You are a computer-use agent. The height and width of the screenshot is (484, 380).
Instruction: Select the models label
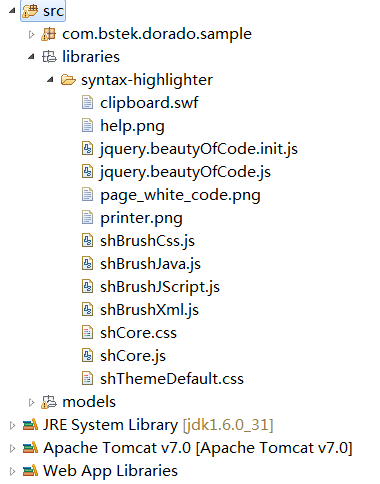click(x=89, y=402)
